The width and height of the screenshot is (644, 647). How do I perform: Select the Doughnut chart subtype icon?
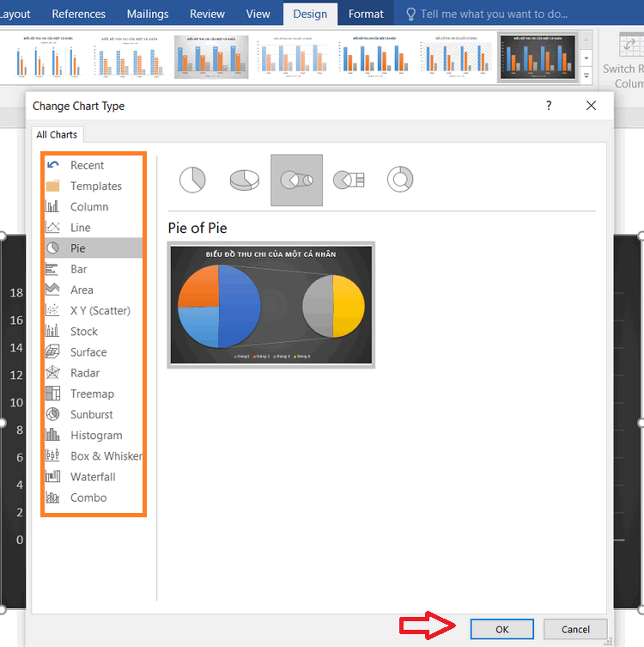400,180
